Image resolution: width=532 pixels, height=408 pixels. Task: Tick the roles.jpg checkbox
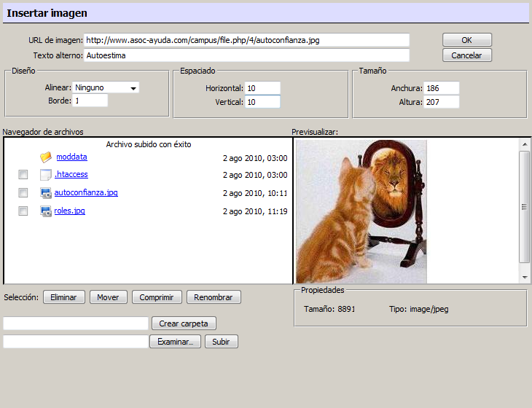[23, 211]
